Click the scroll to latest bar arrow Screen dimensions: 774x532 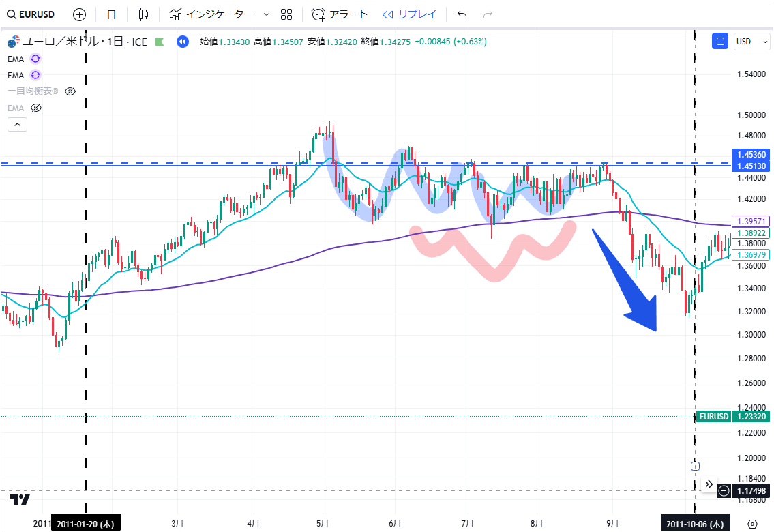709,484
